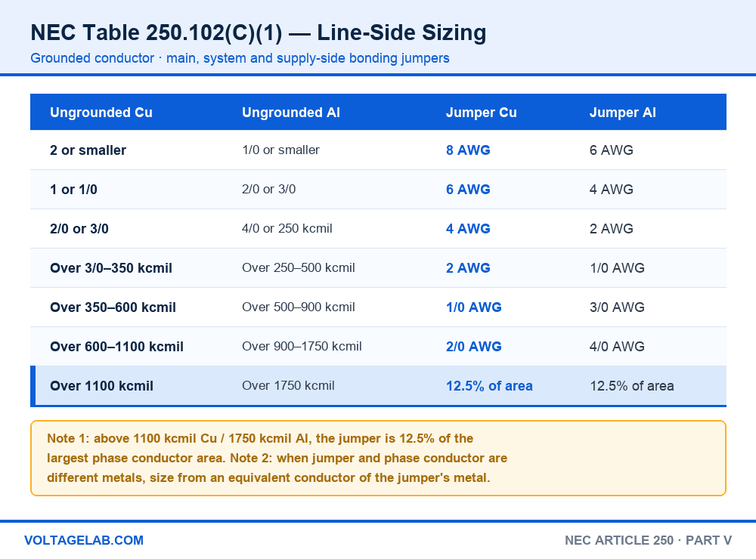Click the '1 or 1/0' cell
Viewport: 756px width, 559px height.
(74, 190)
